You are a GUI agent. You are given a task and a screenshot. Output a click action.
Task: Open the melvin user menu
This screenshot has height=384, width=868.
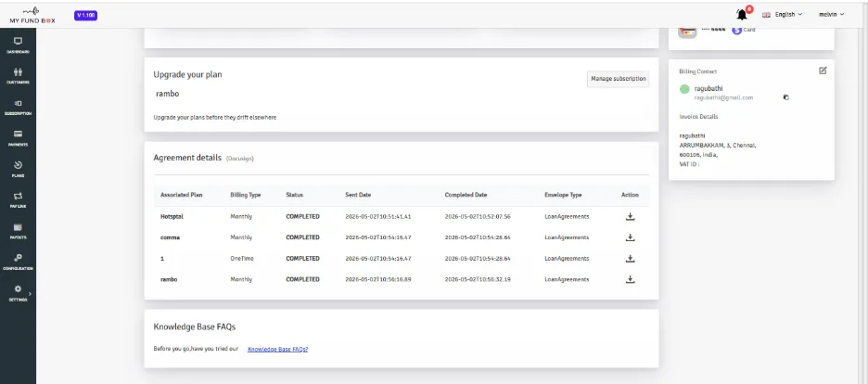pyautogui.click(x=832, y=15)
